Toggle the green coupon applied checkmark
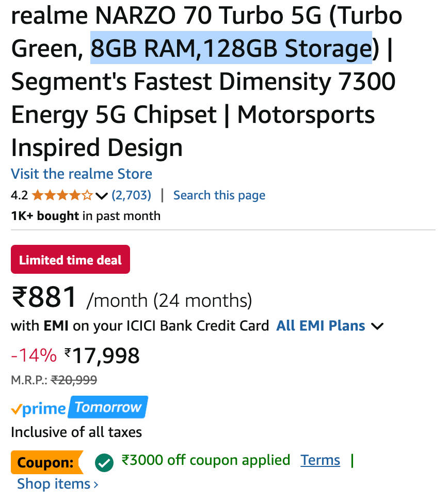 (x=104, y=462)
